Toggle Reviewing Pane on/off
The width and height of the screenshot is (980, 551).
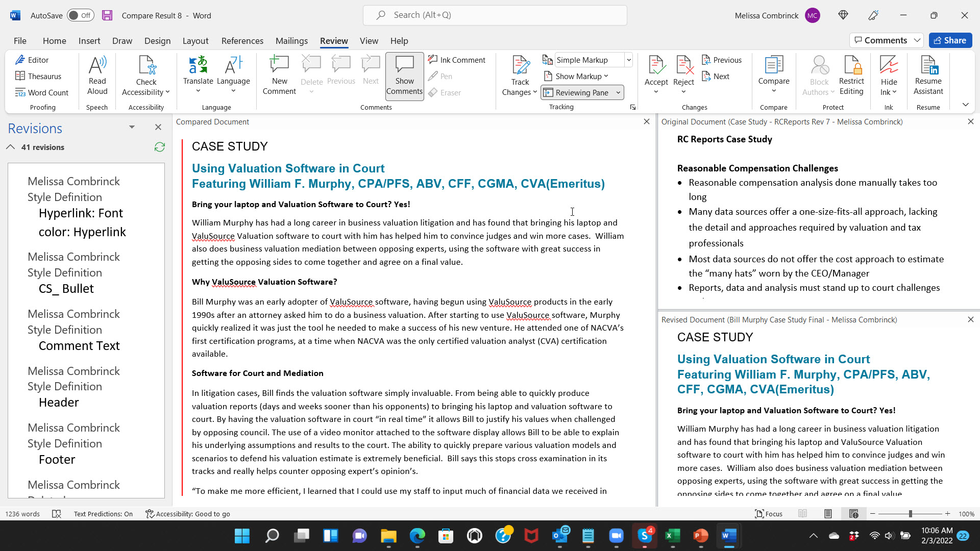(x=579, y=91)
